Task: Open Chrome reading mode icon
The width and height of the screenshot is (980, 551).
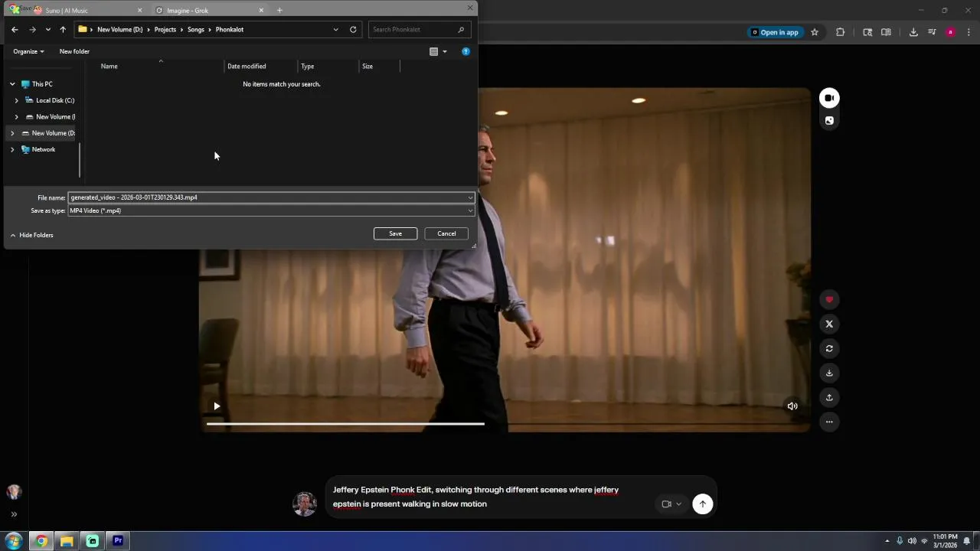Action: coord(886,32)
